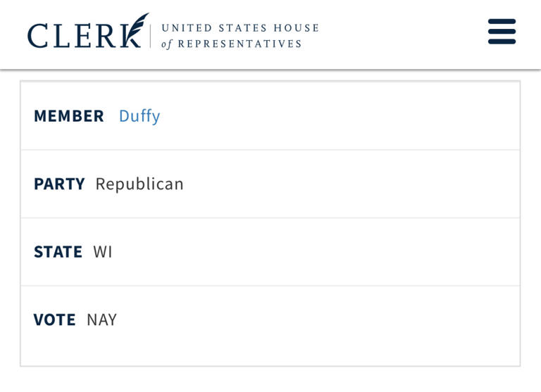541x392 pixels.
Task: Click the United States House text
Action: [x=240, y=28]
